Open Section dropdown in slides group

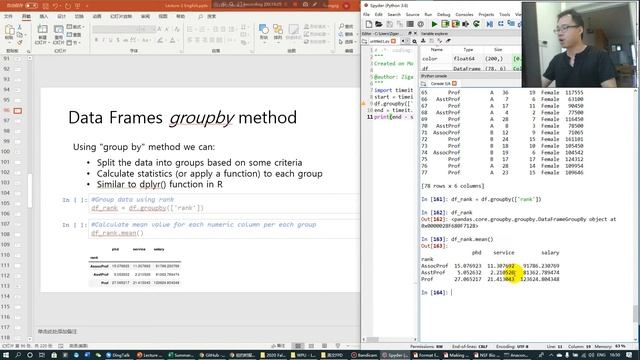[73, 42]
